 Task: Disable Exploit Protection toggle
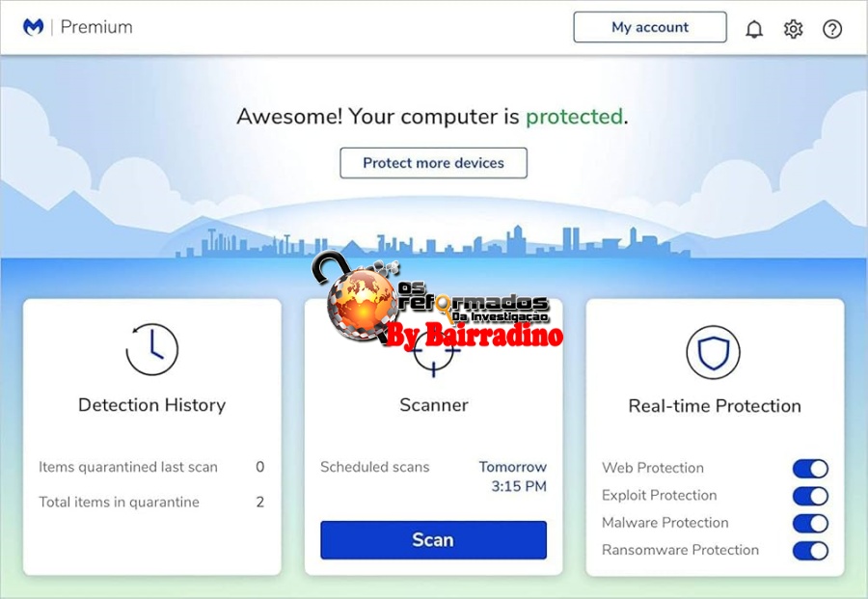click(810, 496)
